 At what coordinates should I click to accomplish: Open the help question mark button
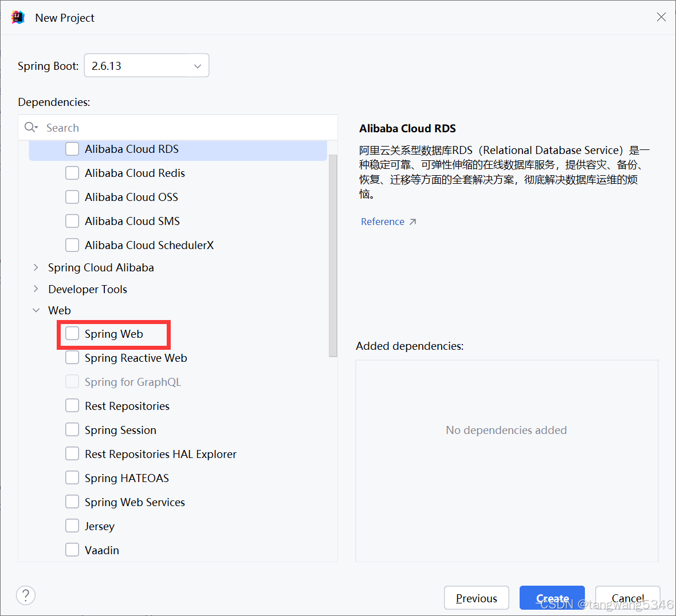(x=26, y=595)
